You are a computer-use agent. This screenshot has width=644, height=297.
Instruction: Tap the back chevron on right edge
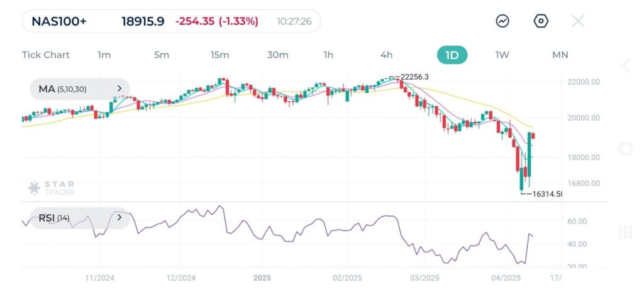pos(625,66)
